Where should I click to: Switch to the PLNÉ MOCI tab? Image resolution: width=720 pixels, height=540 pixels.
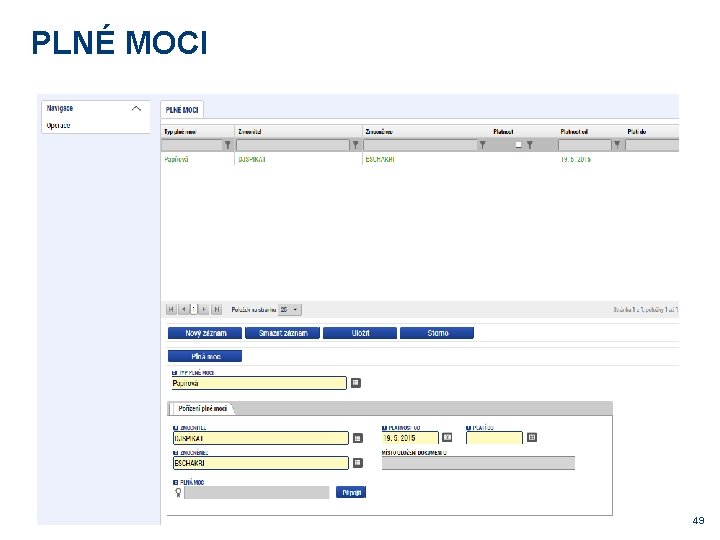[x=182, y=110]
